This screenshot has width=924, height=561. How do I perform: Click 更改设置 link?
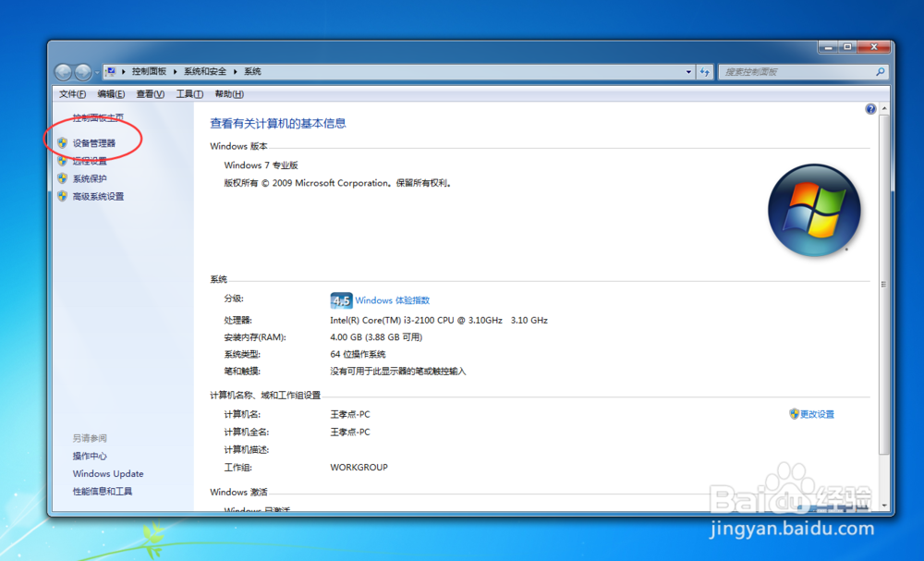[818, 414]
